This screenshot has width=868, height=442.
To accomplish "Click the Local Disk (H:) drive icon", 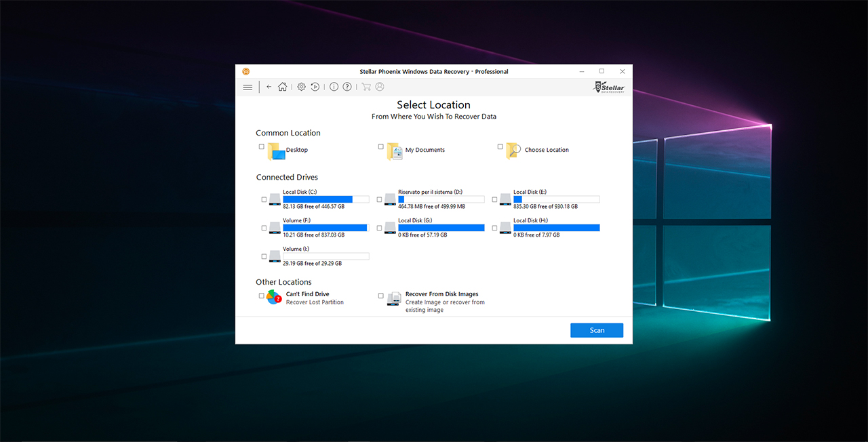I will point(505,228).
